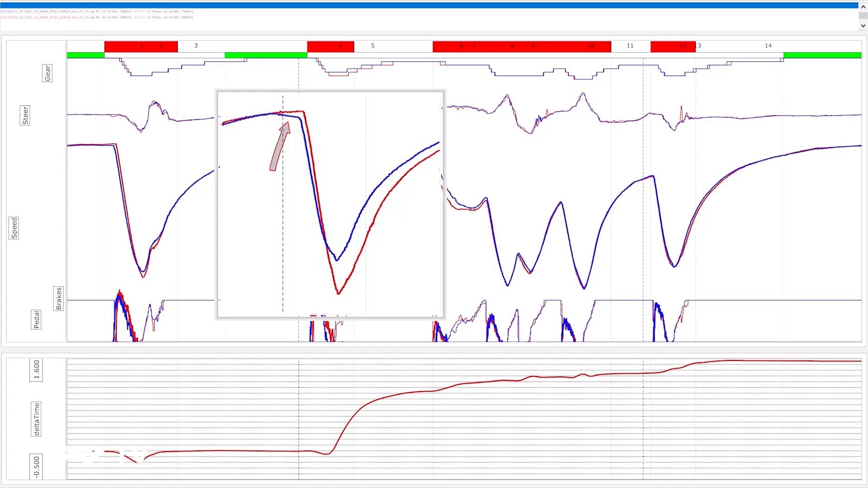Click the 1.600 upper axis value
This screenshot has width=868, height=488.
tap(36, 370)
